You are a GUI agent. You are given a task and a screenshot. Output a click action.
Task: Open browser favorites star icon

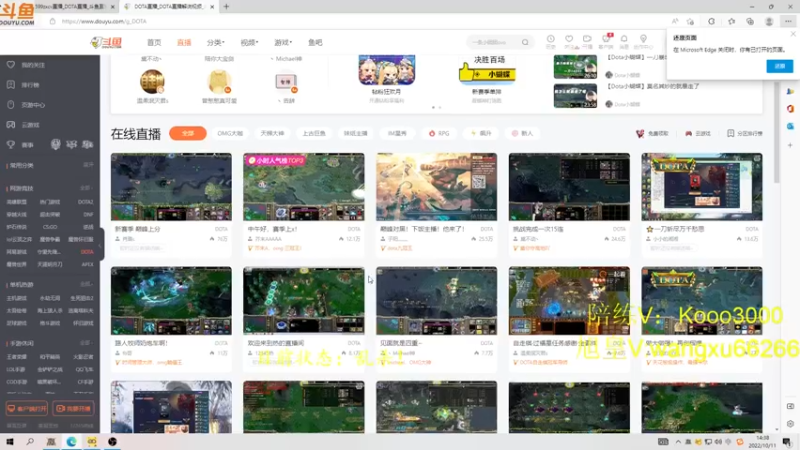731,21
